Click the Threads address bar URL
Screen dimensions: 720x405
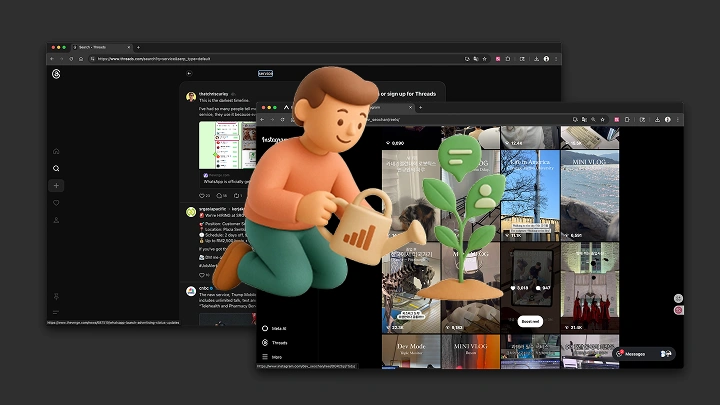click(154, 59)
